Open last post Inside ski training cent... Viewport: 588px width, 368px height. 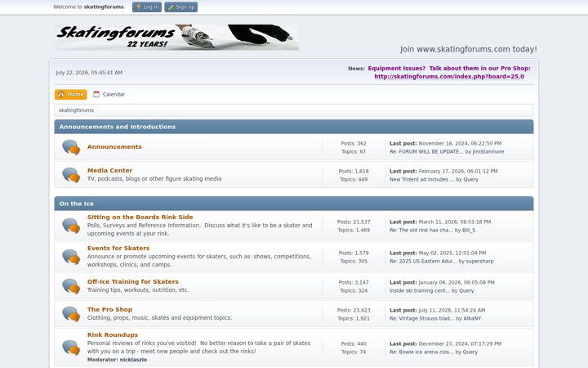click(419, 290)
